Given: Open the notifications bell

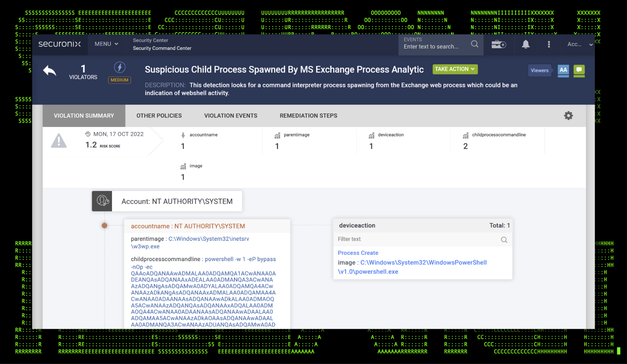Looking at the screenshot, I should (526, 44).
